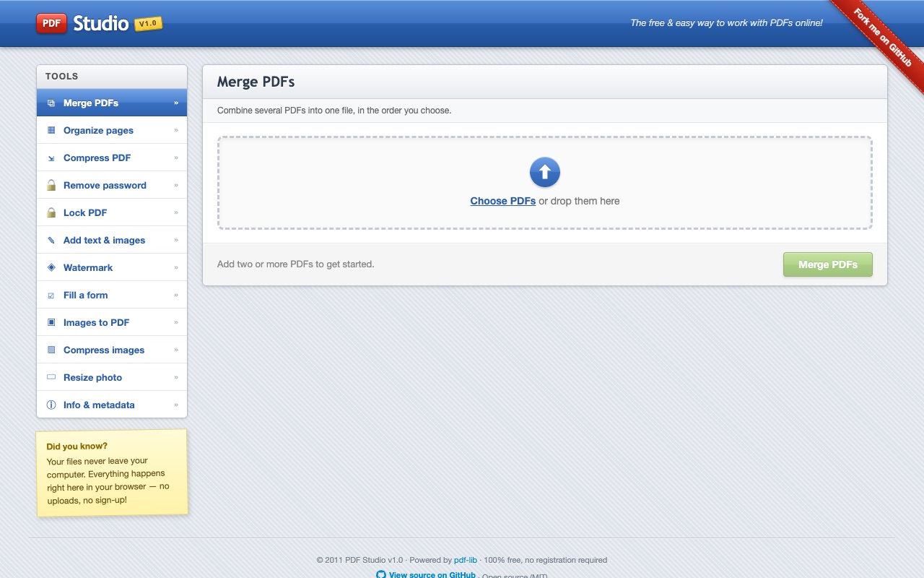Select the Compress images tool
This screenshot has height=578, width=924.
[x=112, y=350]
